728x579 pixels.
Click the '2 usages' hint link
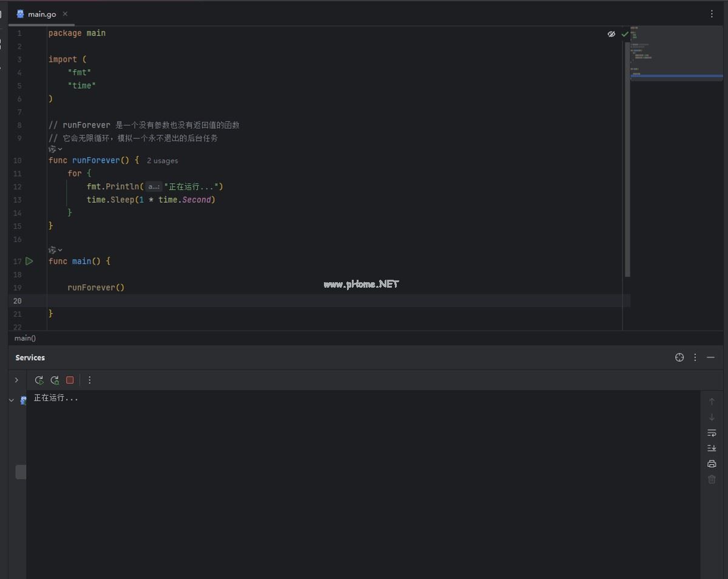(162, 161)
